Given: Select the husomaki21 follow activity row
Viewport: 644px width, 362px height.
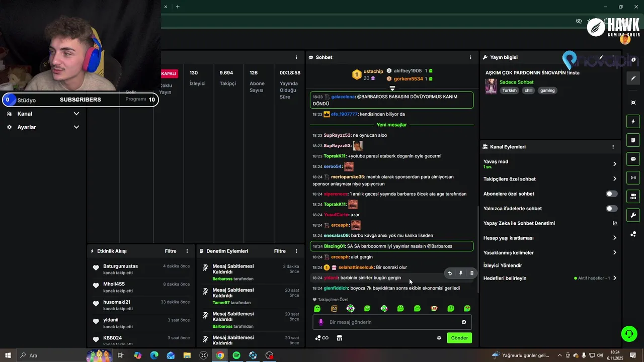Looking at the screenshot, I should pyautogui.click(x=141, y=305).
